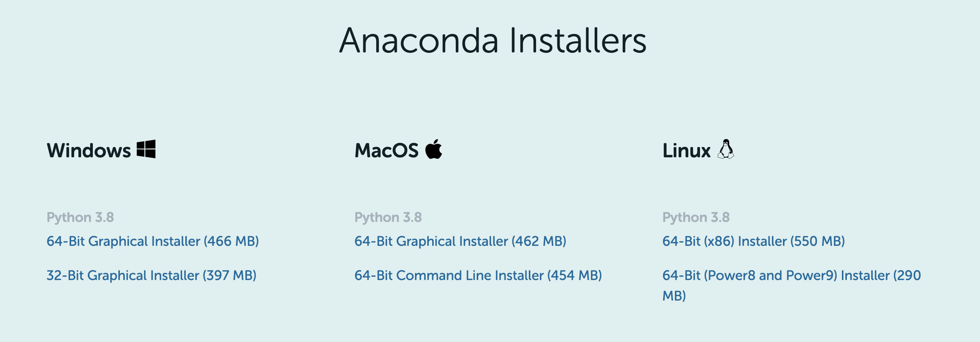The height and width of the screenshot is (342, 980).
Task: Click the word Installers in the page title
Action: [x=578, y=40]
